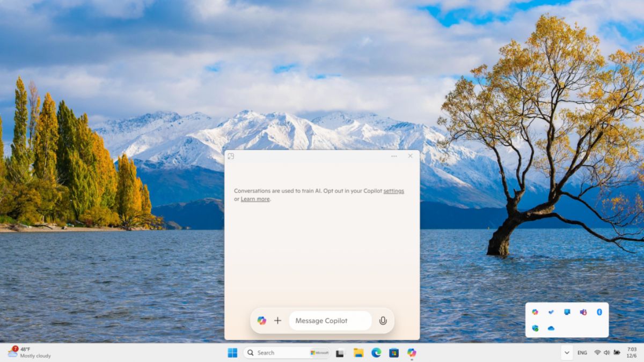Switch keyboard language via ENG indicator
This screenshot has height=362, width=644.
582,353
